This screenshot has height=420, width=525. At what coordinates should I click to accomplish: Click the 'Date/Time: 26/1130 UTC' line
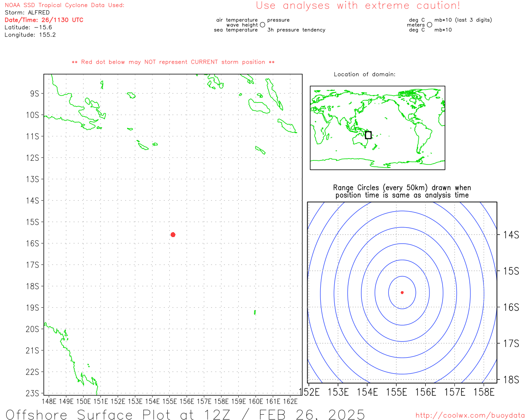44,20
